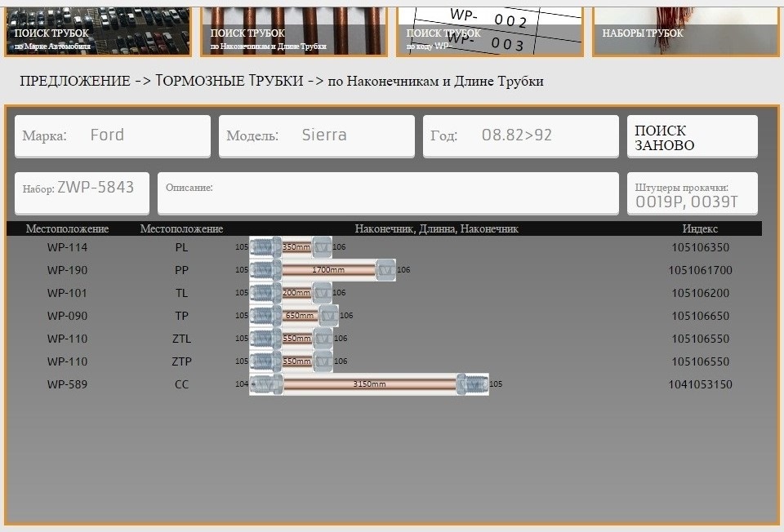This screenshot has width=784, height=532.
Task: Click the PL location cell
Action: pos(181,247)
